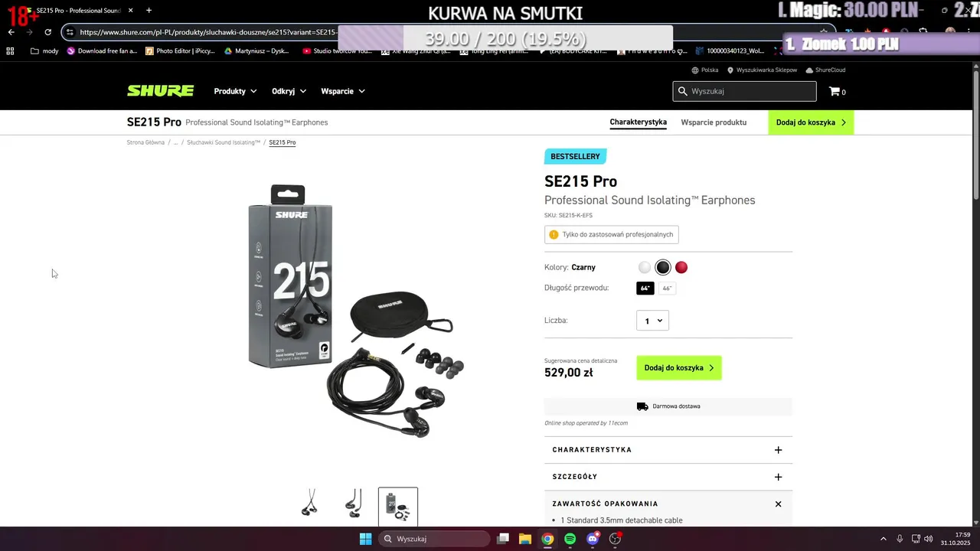The image size is (980, 551).
Task: Click the Windows Start button
Action: click(x=365, y=539)
